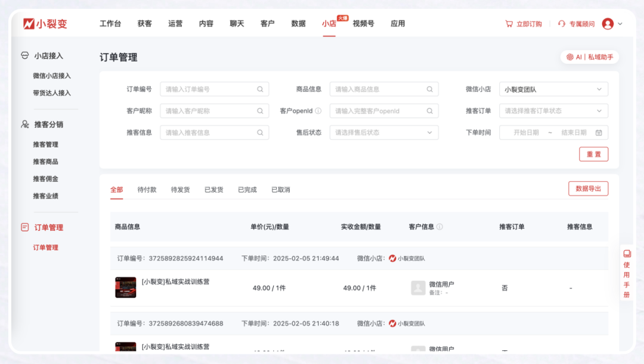Click the info icon beside 客户openId
Screen dimensions: 644x364
[x=318, y=111]
